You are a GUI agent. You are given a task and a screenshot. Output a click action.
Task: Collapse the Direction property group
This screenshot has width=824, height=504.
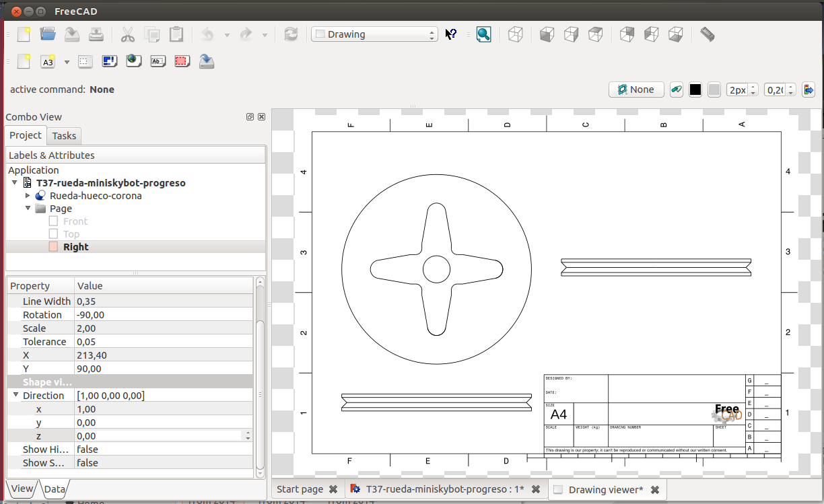coord(15,396)
